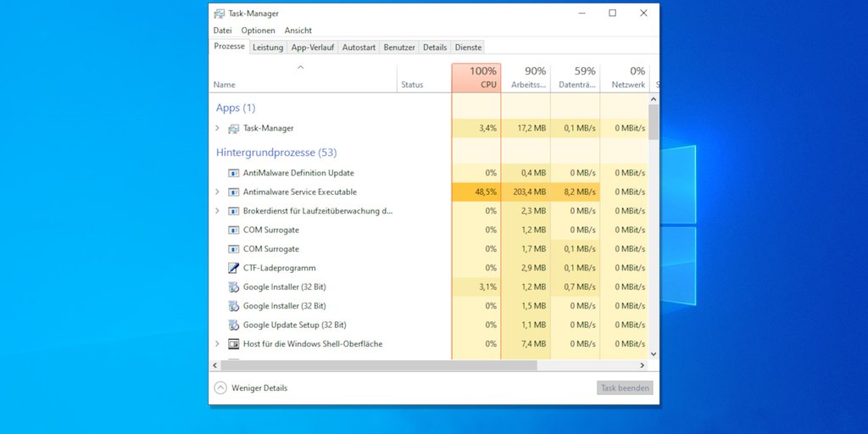The width and height of the screenshot is (868, 434).
Task: Click the Antimalware Service Executable process icon
Action: tap(234, 192)
